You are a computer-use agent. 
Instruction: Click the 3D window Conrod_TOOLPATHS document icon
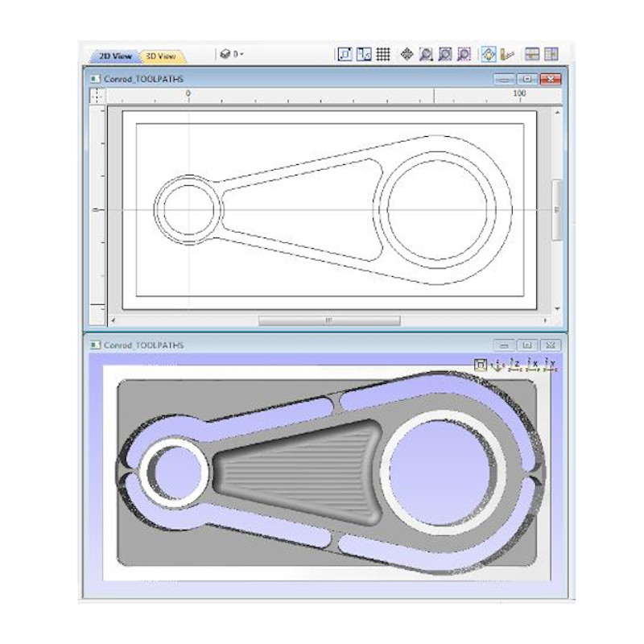[95, 345]
